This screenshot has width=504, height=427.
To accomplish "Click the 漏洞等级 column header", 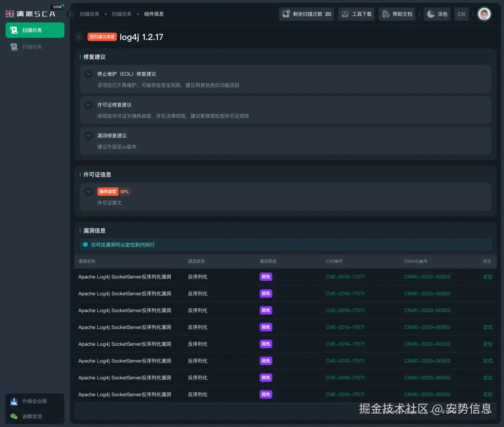I will [x=268, y=261].
